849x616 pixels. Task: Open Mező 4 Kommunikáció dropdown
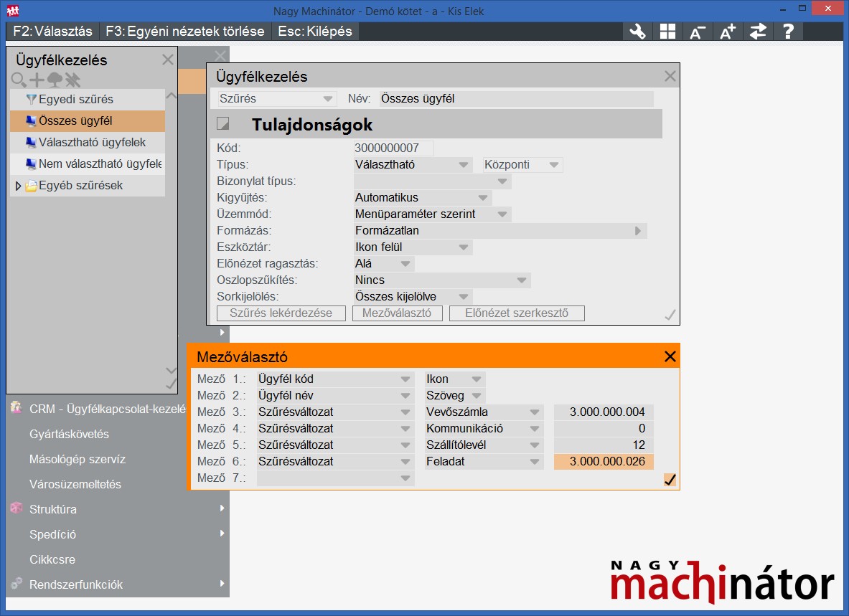[535, 429]
